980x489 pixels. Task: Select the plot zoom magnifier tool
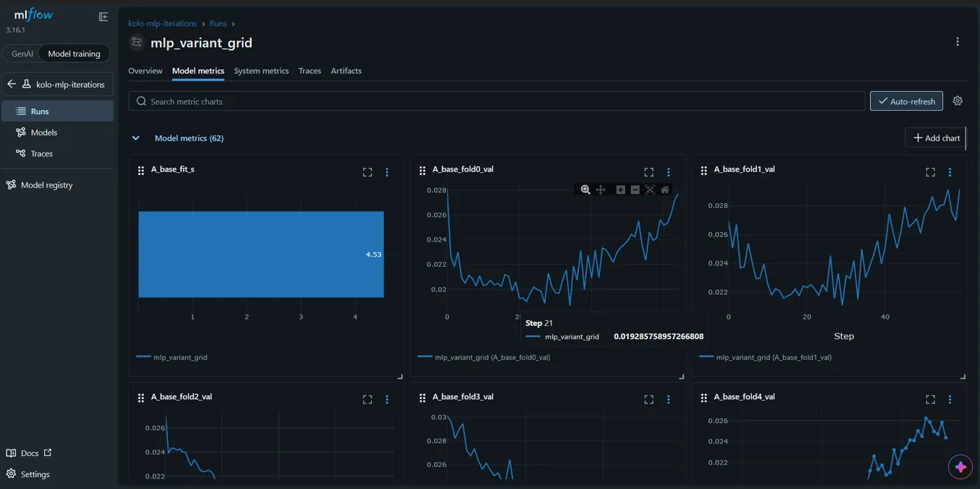point(586,190)
